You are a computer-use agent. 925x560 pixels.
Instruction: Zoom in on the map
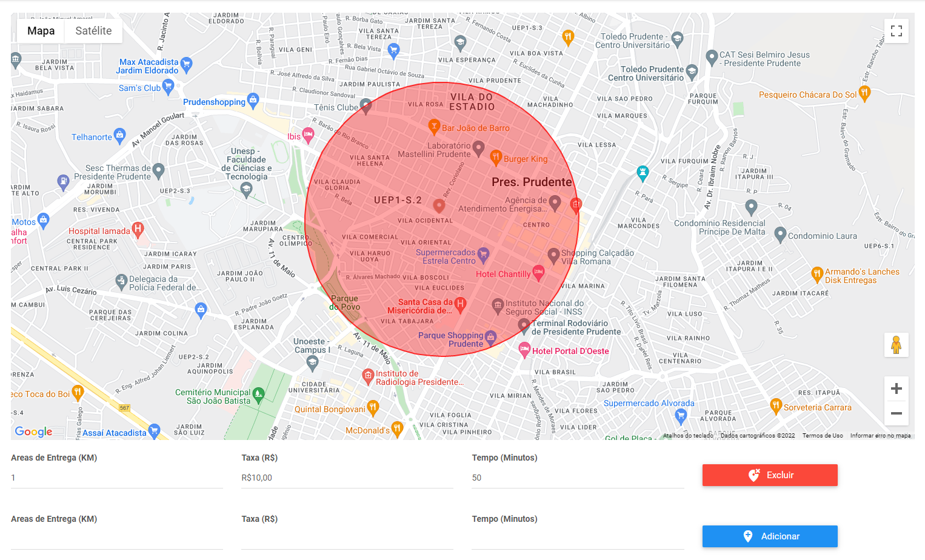(x=897, y=388)
